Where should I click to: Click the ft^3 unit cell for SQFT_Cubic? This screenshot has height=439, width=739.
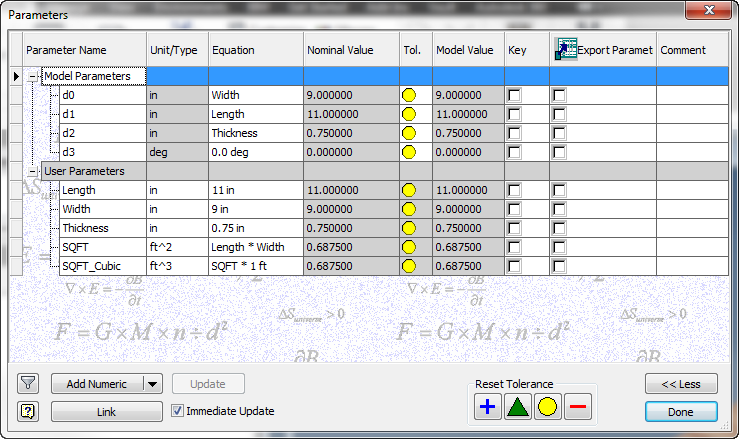coord(178,266)
